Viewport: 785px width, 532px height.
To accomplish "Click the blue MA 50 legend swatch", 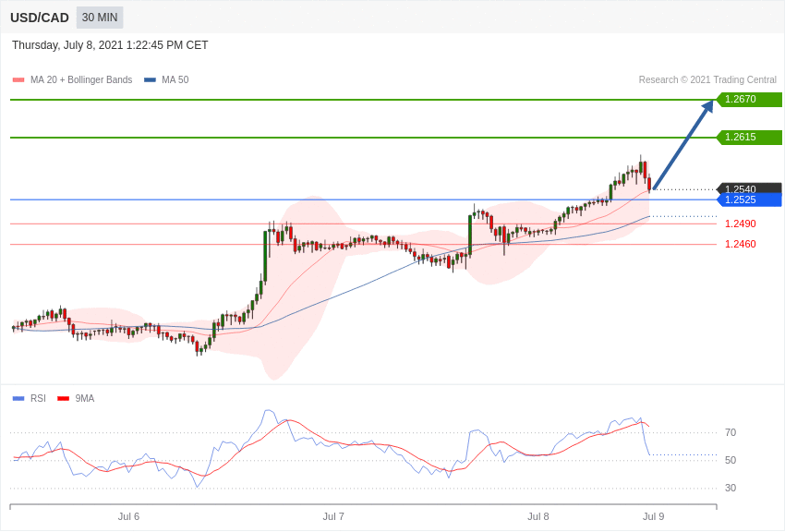I will [x=150, y=80].
